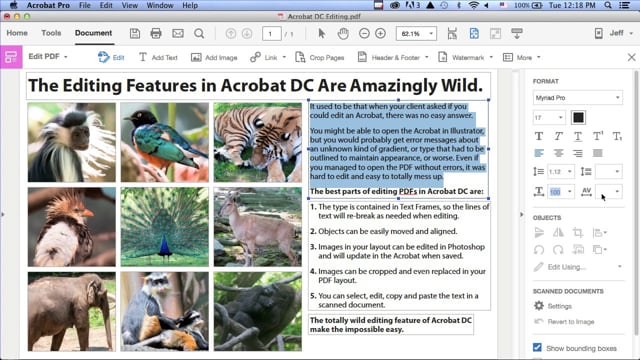
Task: Switch to the Tools tab
Action: pos(51,33)
